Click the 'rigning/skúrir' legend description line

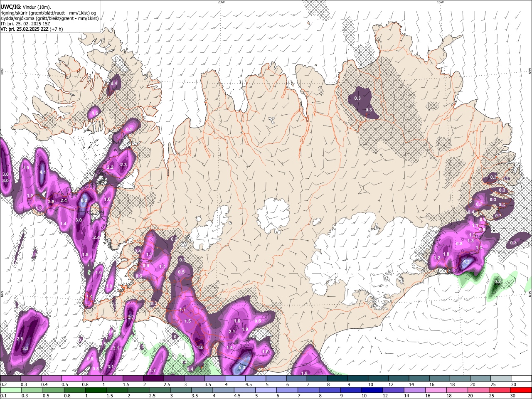(49, 13)
